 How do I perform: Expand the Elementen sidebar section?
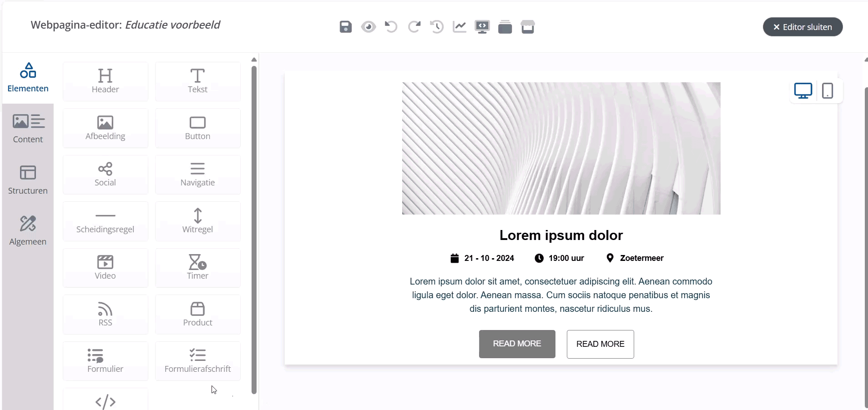[28, 77]
